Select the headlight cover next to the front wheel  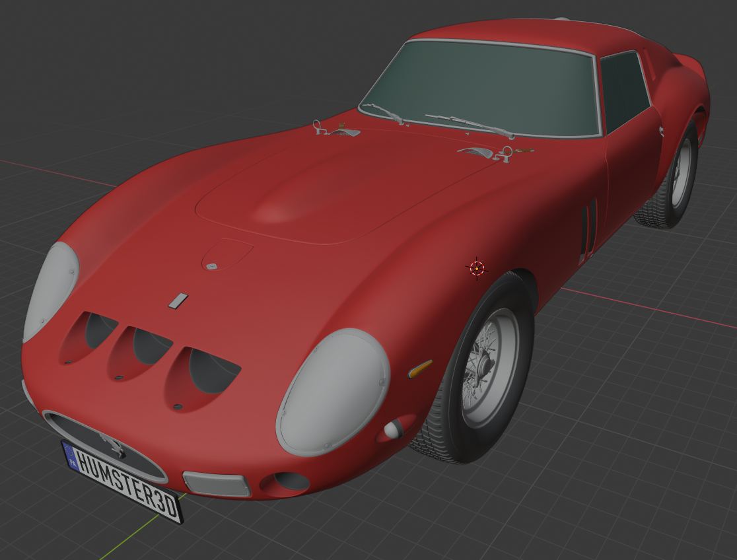point(333,392)
